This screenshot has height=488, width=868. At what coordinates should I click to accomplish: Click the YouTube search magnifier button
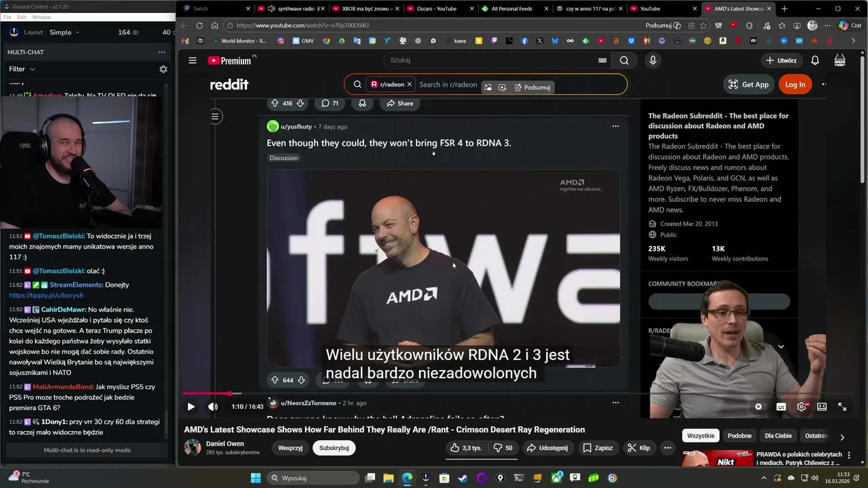point(624,60)
